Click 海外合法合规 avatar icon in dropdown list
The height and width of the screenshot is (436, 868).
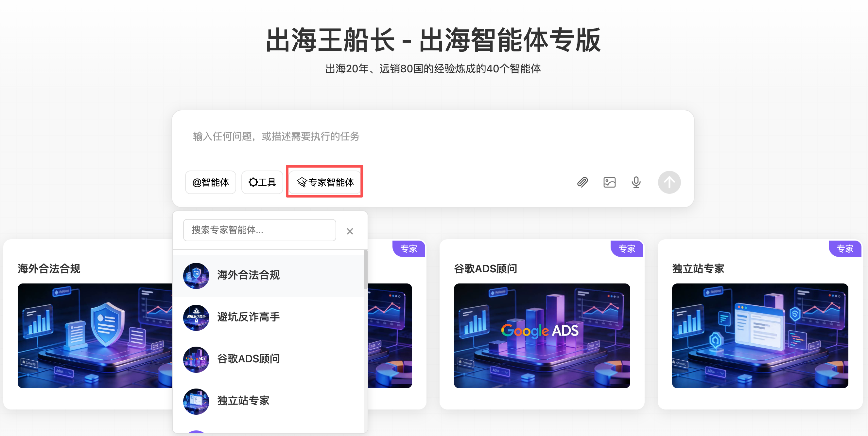click(196, 276)
